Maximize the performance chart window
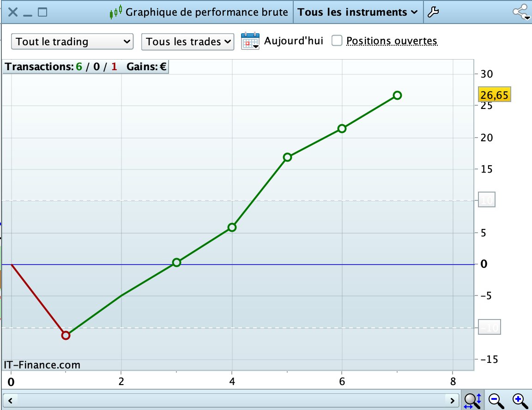This screenshot has height=410, width=532. [42, 12]
